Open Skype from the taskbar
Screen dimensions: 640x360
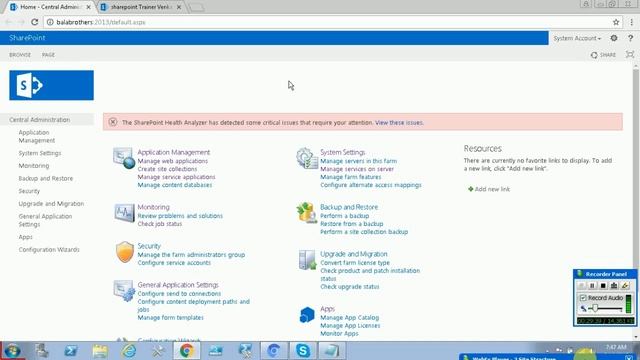point(303,351)
